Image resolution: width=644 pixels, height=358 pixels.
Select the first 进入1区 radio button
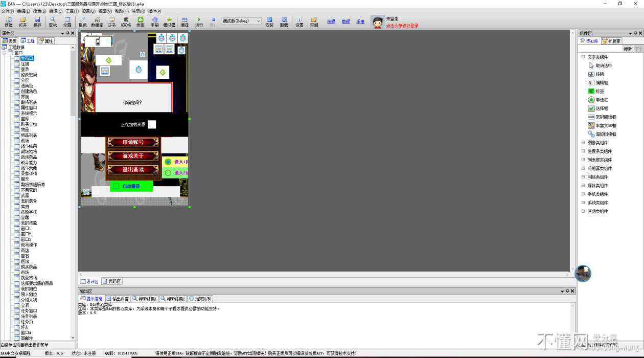tap(168, 162)
